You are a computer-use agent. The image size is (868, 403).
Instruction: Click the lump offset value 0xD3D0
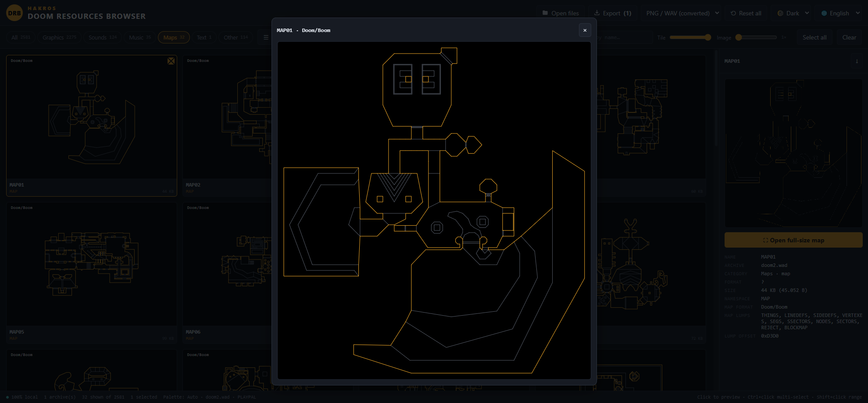click(770, 336)
